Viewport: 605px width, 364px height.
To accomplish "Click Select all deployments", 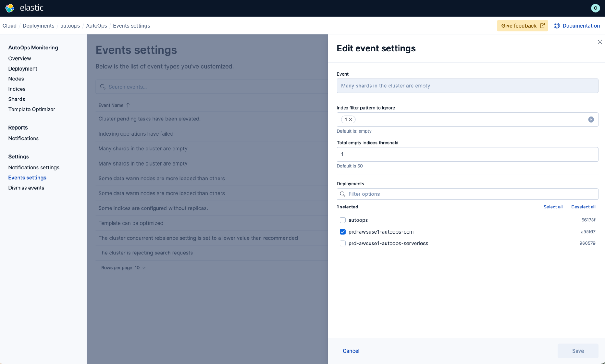I will 553,207.
